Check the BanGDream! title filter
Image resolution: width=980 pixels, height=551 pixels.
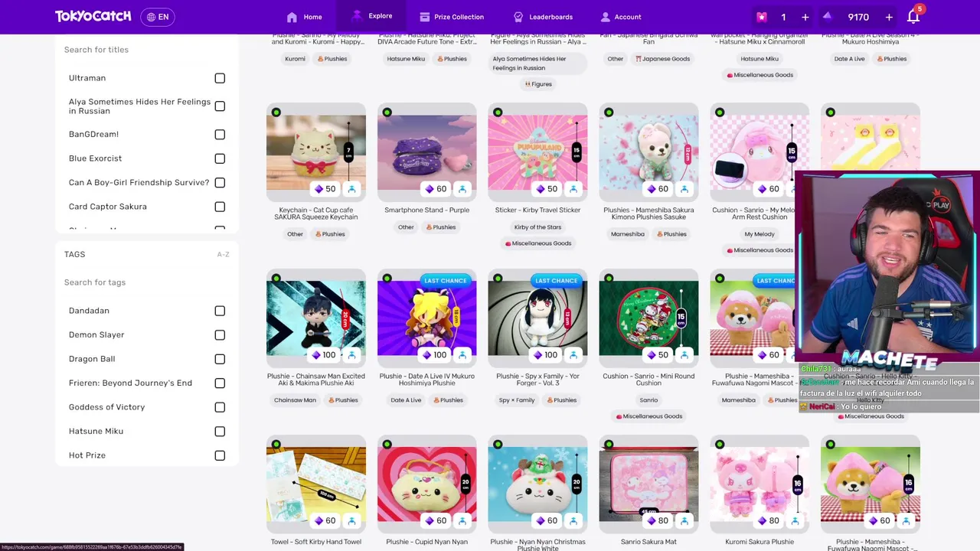click(220, 135)
